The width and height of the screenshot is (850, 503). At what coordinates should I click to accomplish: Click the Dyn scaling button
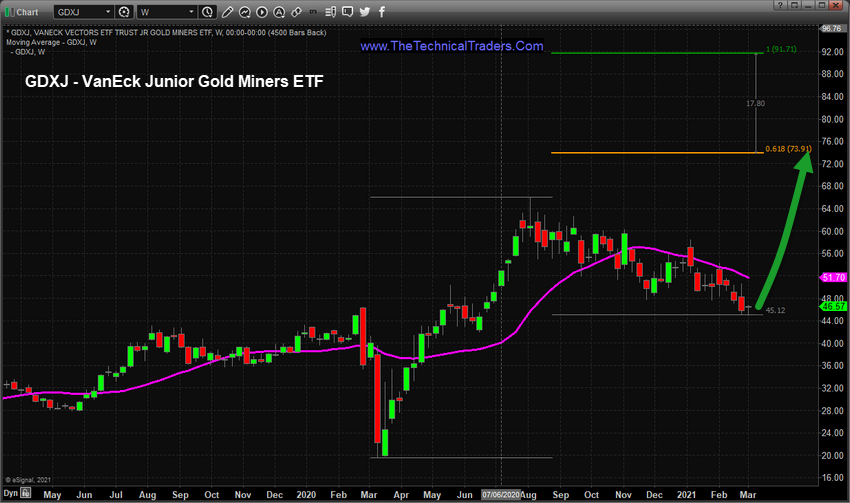click(x=10, y=493)
